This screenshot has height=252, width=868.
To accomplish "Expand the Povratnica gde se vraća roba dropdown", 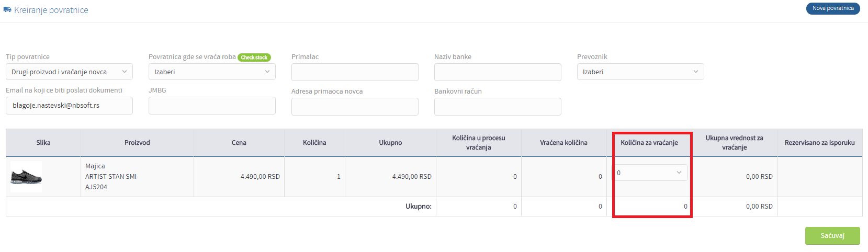I will click(212, 72).
